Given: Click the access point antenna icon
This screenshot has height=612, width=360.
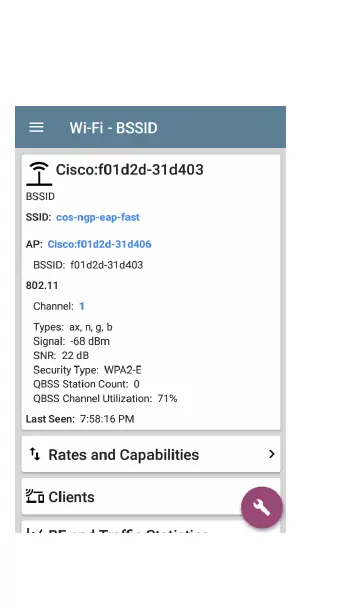Looking at the screenshot, I should pos(39,174).
